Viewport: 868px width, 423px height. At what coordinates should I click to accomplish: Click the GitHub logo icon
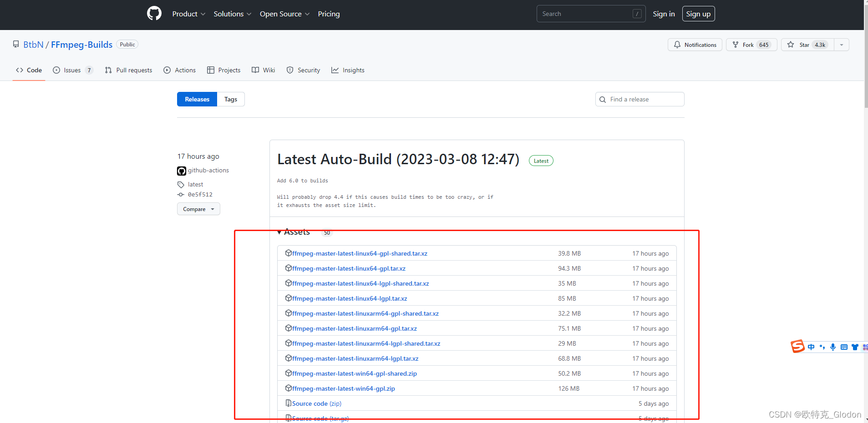(154, 14)
